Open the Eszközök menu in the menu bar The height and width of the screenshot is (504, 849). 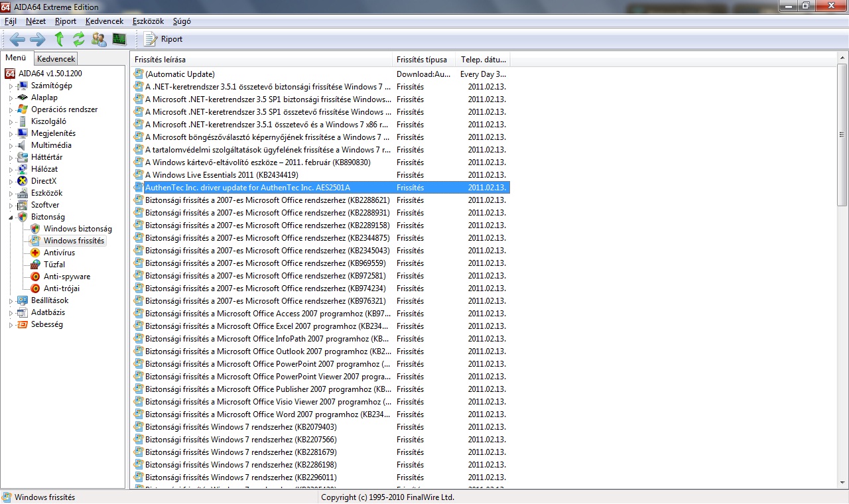[148, 21]
